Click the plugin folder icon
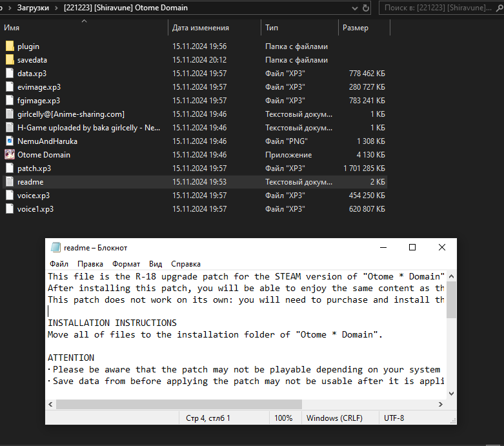The width and height of the screenshot is (504, 446). point(10,46)
